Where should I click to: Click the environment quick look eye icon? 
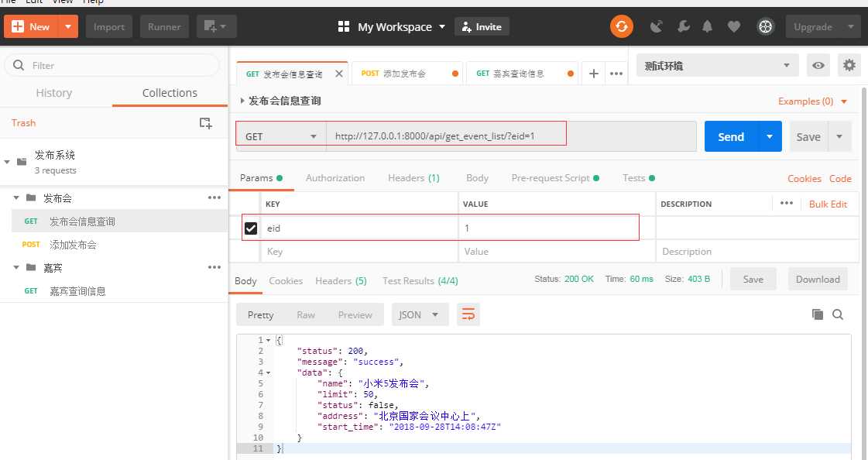(818, 65)
